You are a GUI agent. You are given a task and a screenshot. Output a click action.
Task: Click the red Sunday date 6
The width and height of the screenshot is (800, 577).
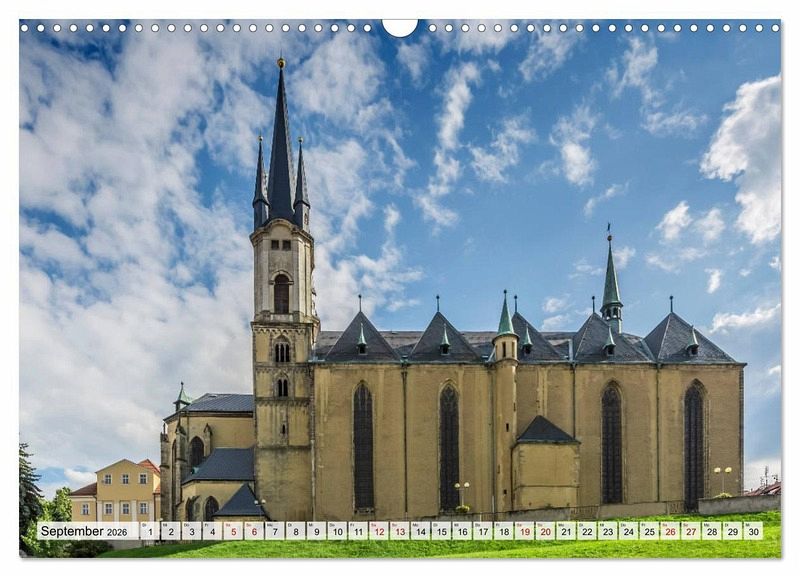tap(253, 531)
